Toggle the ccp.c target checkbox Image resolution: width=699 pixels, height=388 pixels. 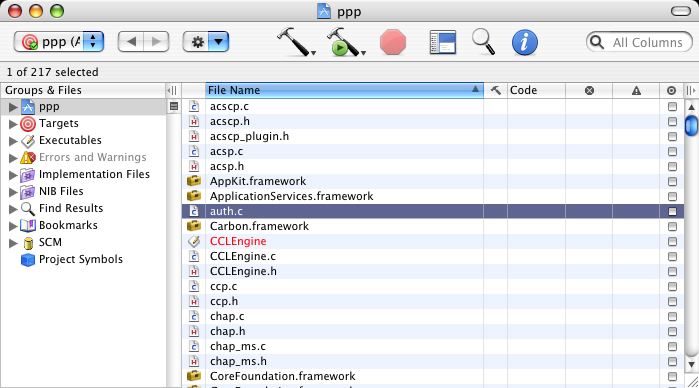(672, 286)
